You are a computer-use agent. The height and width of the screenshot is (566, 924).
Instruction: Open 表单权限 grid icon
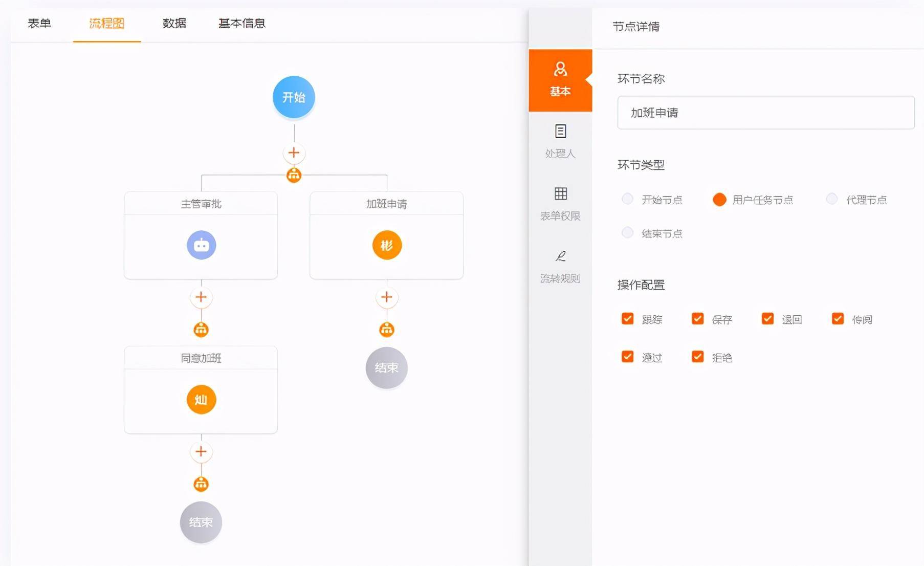[x=561, y=193]
